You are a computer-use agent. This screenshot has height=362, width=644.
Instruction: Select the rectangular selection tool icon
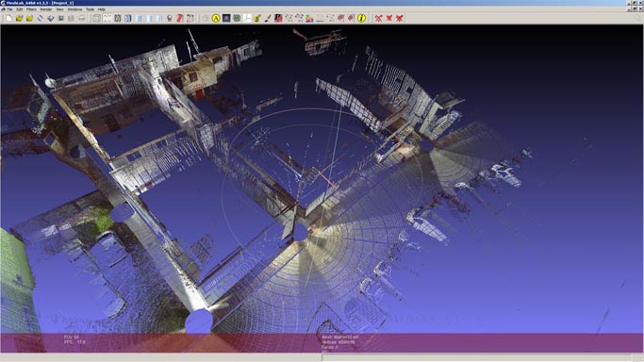(330, 18)
